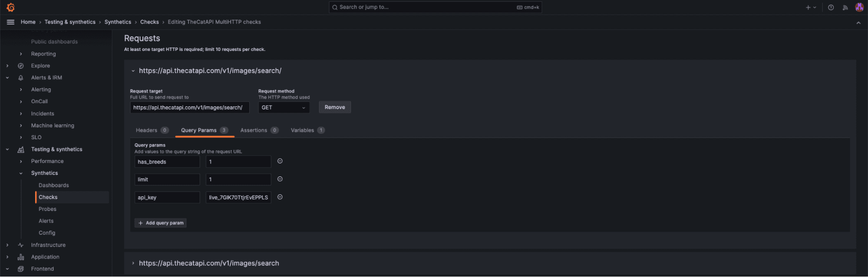Click the Frontend icon in sidebar
The image size is (868, 277).
20,269
